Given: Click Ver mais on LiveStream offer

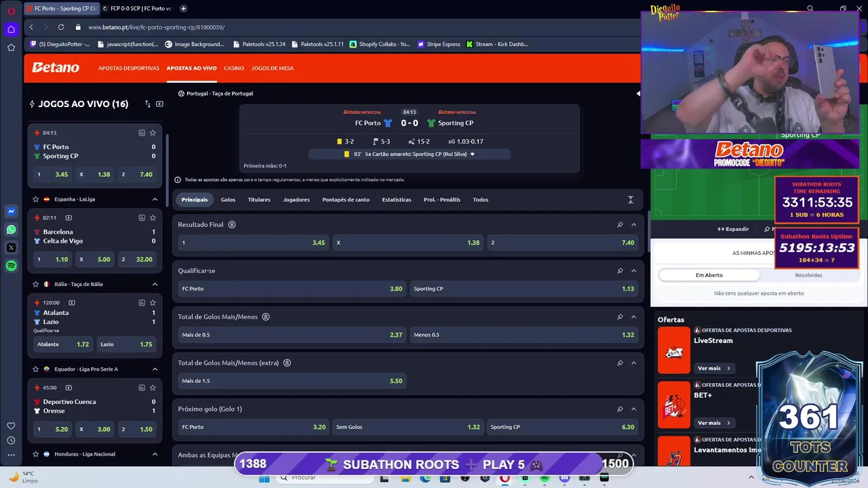Looking at the screenshot, I should (714, 368).
